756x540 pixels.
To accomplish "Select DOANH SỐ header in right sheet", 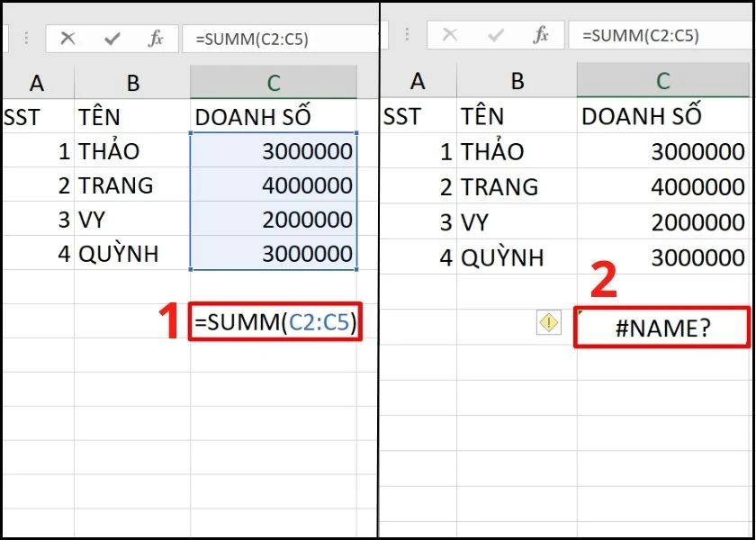I will point(665,116).
